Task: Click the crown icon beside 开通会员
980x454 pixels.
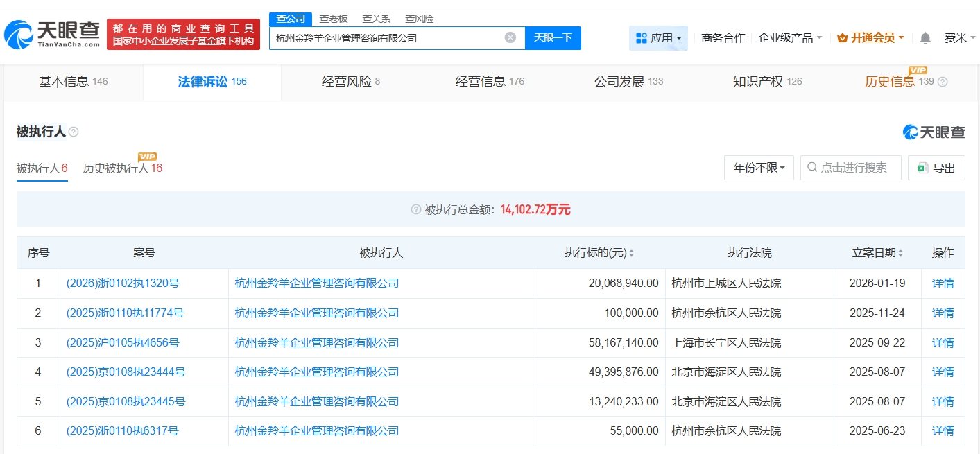Action: [841, 37]
